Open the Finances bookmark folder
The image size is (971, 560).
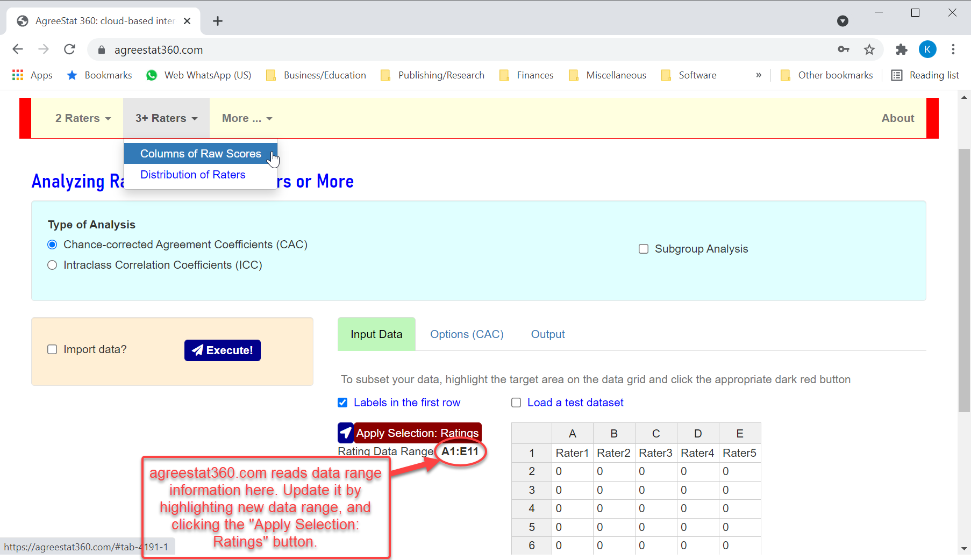(526, 75)
